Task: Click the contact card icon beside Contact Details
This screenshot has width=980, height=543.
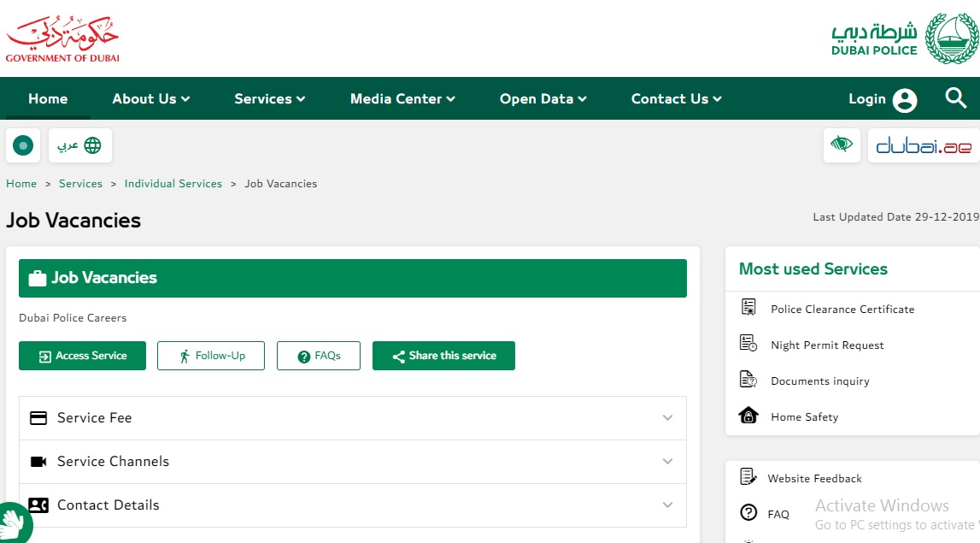Action: click(38, 505)
